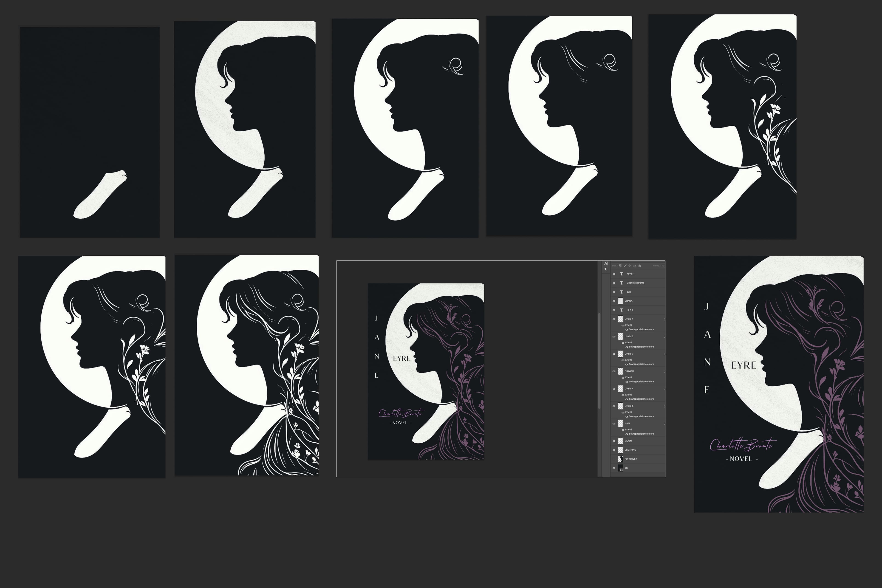Open the Paragraph panel icon

[x=606, y=270]
